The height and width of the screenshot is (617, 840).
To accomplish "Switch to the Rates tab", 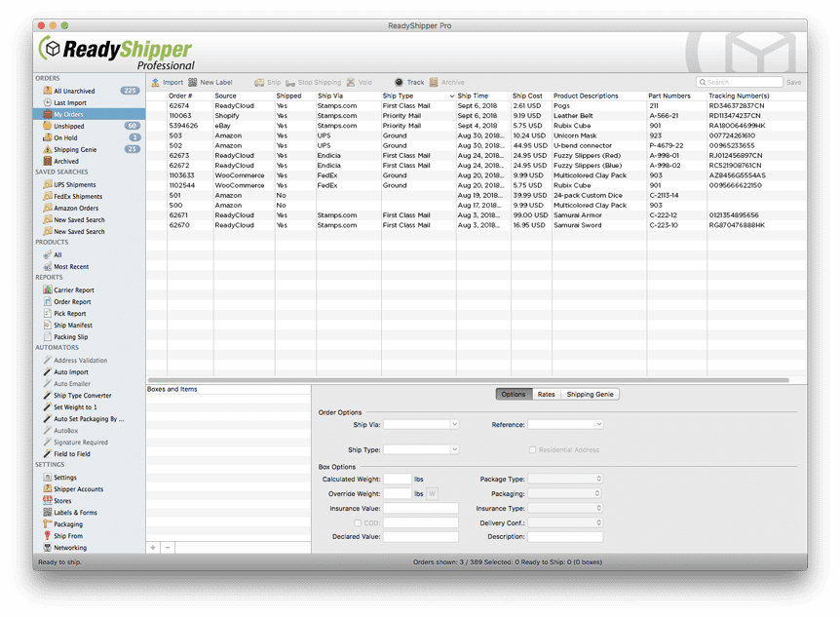I will point(546,394).
